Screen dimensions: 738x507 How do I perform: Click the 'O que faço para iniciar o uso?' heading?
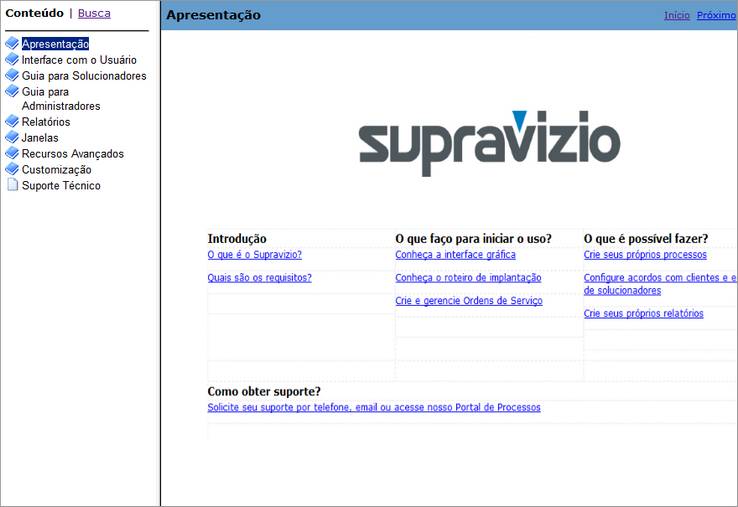[x=473, y=239]
